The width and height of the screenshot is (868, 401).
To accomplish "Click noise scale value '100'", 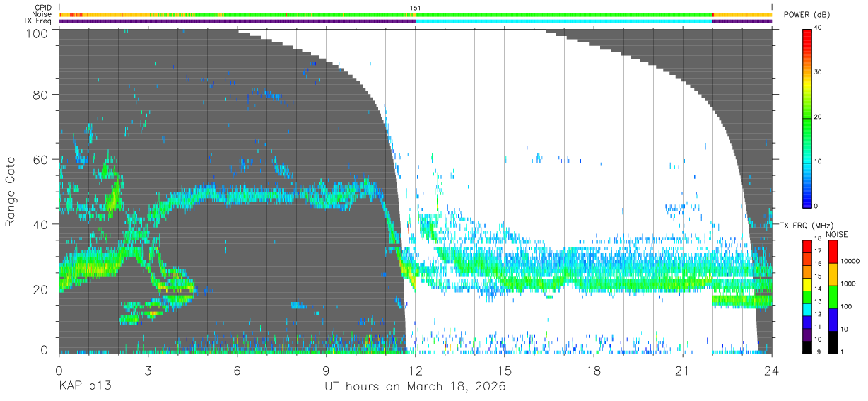I will pos(847,307).
